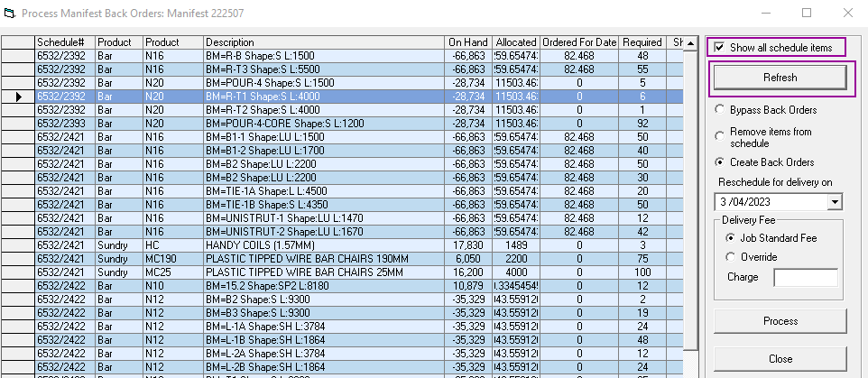Open the reschedule delivery date dropdown
Viewport: 868px width, 378px height.
pos(835,202)
